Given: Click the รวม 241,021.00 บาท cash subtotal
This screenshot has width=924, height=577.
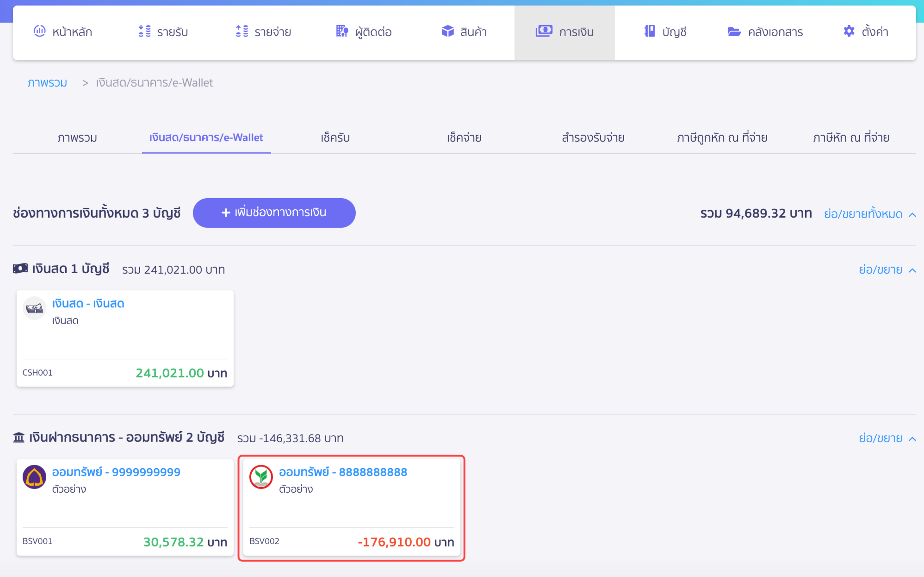Looking at the screenshot, I should point(174,270).
